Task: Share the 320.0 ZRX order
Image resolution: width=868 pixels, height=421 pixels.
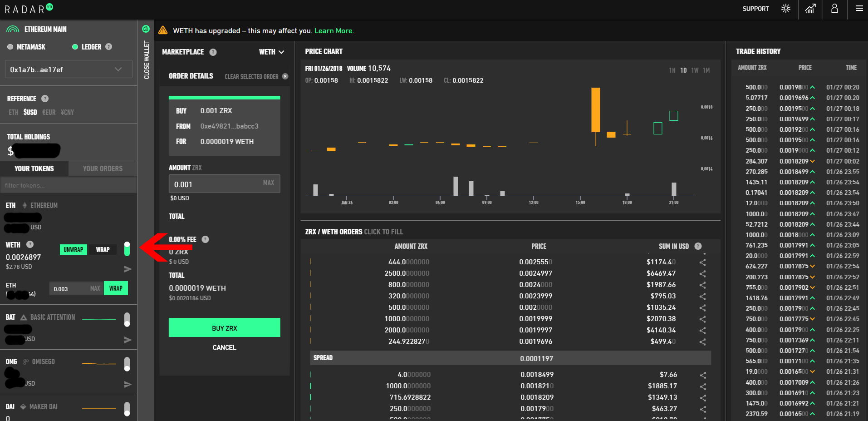Action: [702, 296]
